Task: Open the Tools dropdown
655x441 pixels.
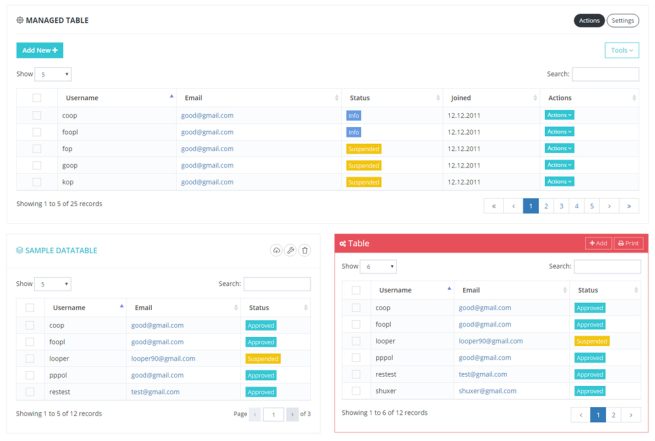Action: [x=621, y=50]
